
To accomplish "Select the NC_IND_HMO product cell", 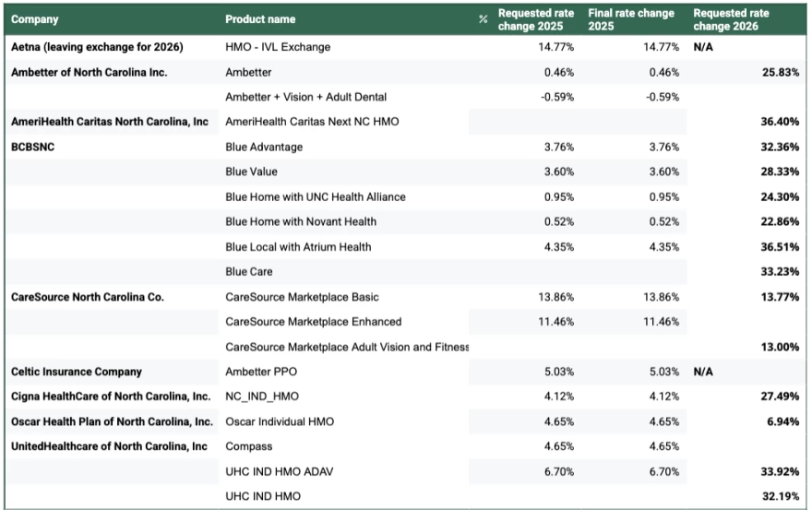I will tap(263, 397).
